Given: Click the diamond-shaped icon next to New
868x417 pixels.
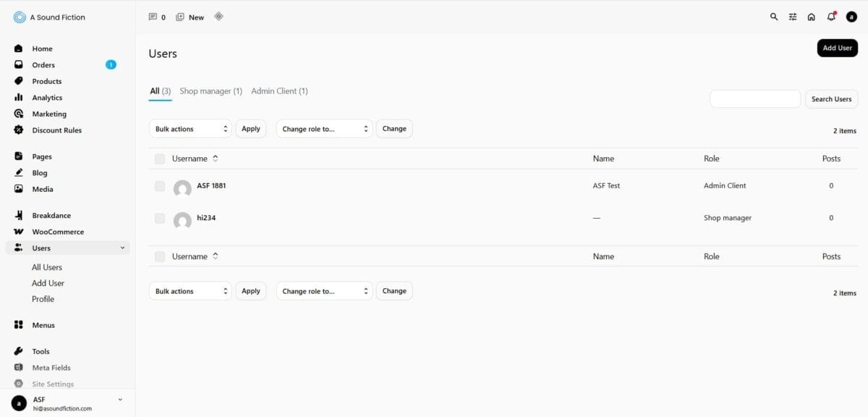Looking at the screenshot, I should (x=218, y=17).
